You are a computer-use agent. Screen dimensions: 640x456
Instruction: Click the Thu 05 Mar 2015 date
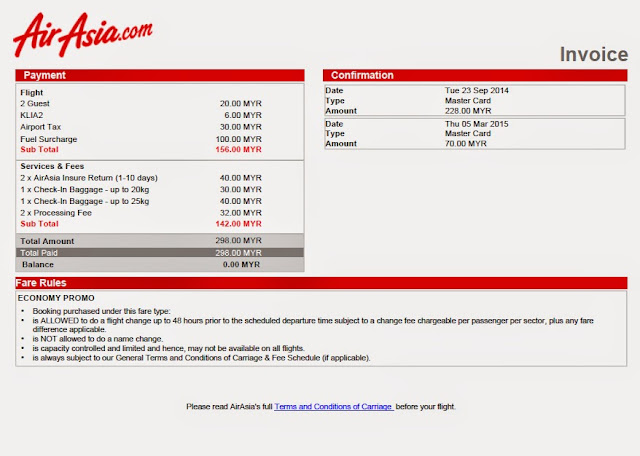477,124
